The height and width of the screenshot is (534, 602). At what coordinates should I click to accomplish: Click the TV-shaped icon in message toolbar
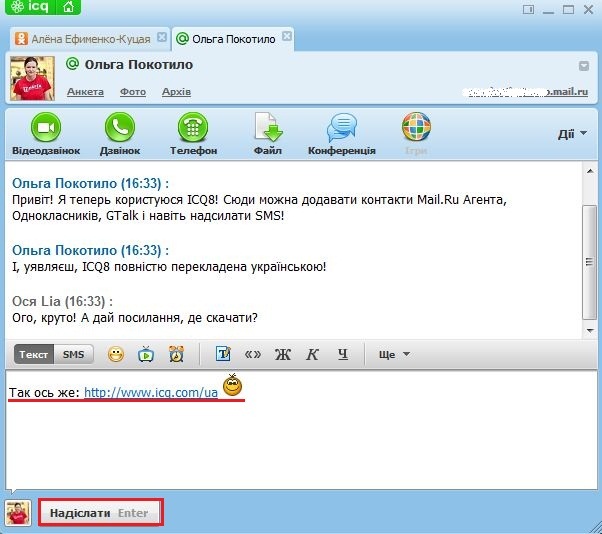[x=146, y=354]
